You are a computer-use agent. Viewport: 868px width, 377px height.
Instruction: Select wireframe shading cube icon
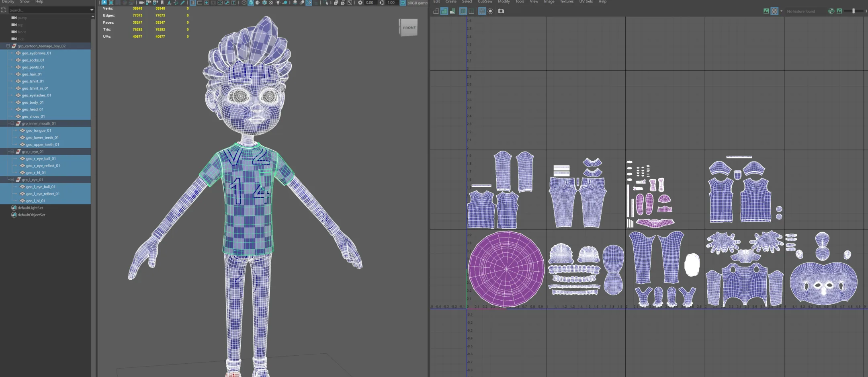click(244, 2)
